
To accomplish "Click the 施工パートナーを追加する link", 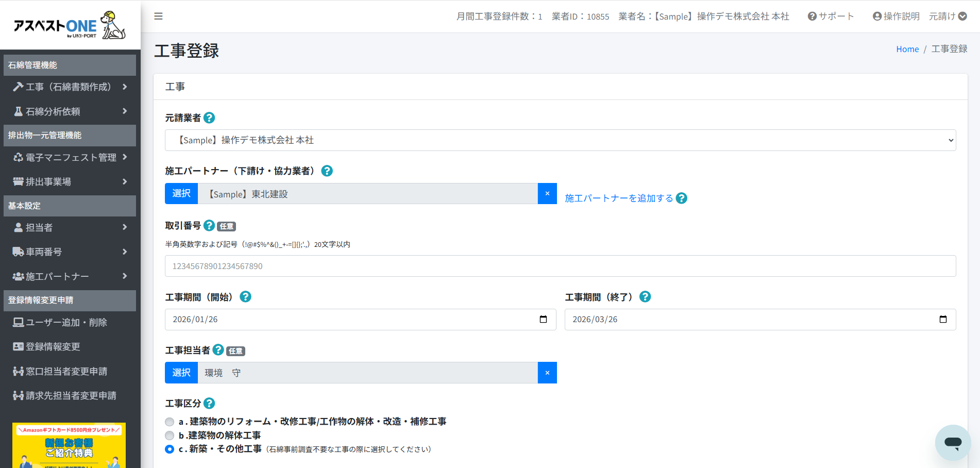I will pyautogui.click(x=619, y=198).
